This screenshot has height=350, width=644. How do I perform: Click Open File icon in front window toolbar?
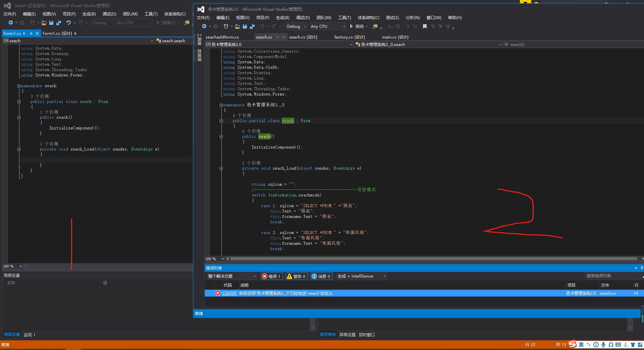tap(237, 26)
